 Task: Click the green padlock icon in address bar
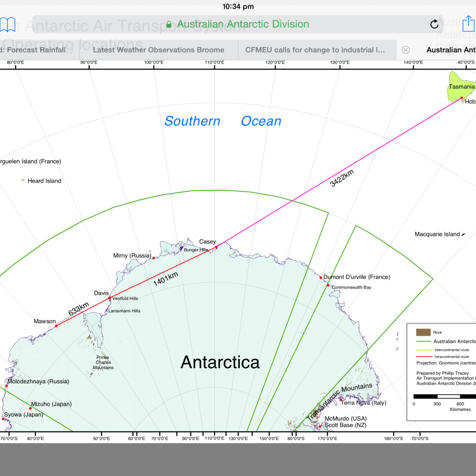[x=169, y=24]
